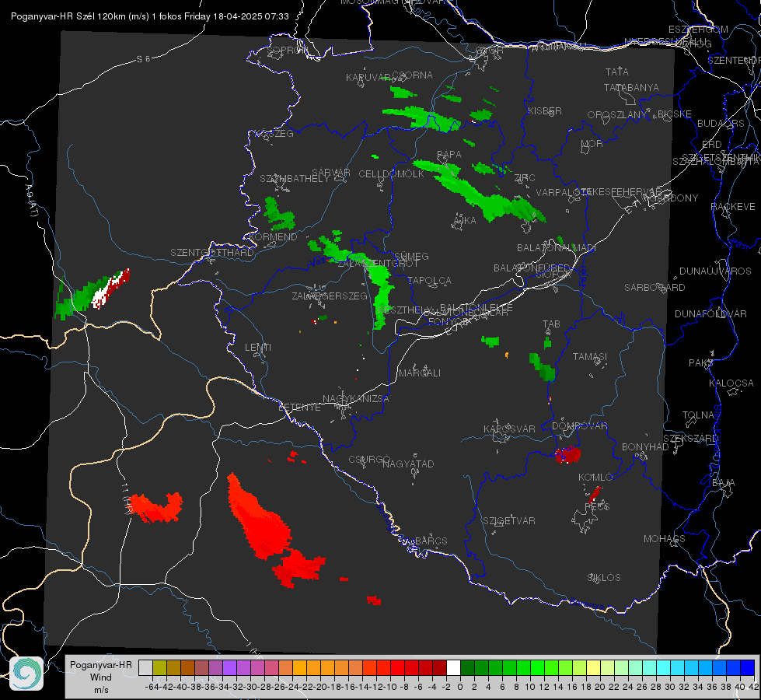The width and height of the screenshot is (761, 700).
Task: Select the SARVAR label
Action: (x=331, y=173)
